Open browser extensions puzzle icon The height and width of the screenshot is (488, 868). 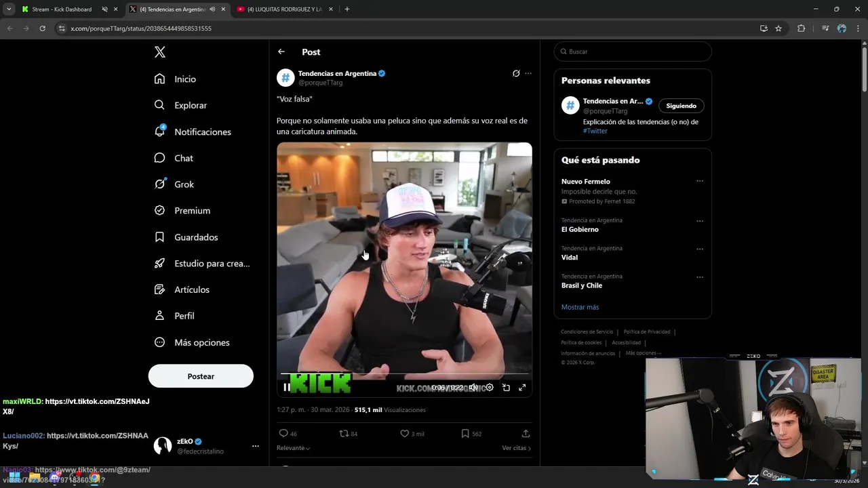click(802, 28)
